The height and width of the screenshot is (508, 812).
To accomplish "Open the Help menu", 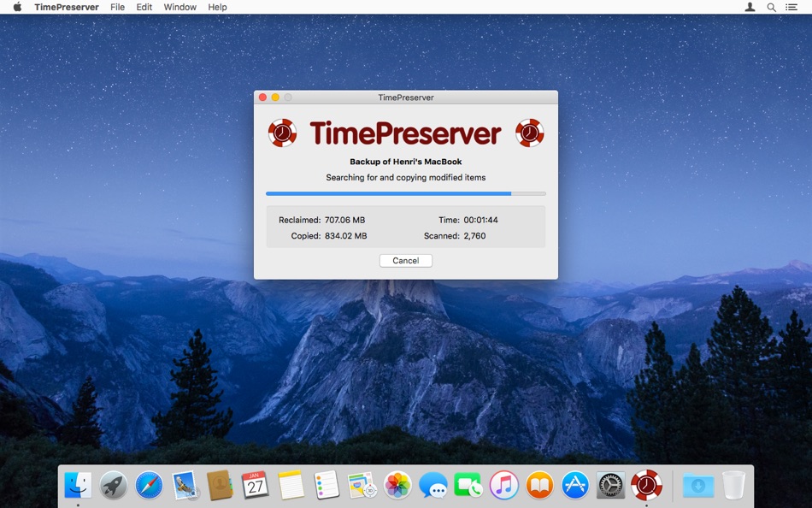I will click(x=217, y=7).
